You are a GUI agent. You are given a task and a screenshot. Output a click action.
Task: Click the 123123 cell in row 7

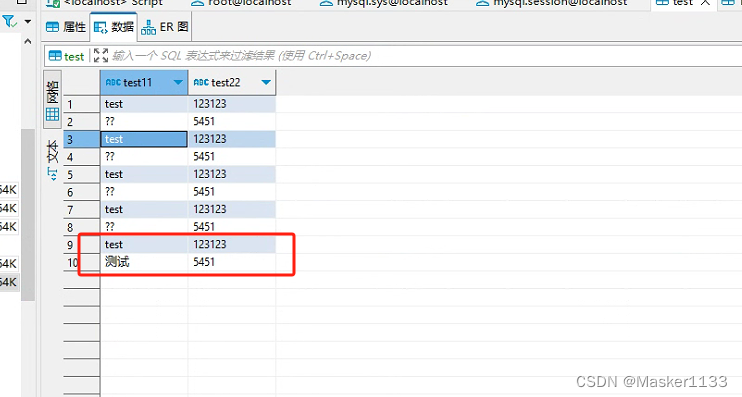232,209
